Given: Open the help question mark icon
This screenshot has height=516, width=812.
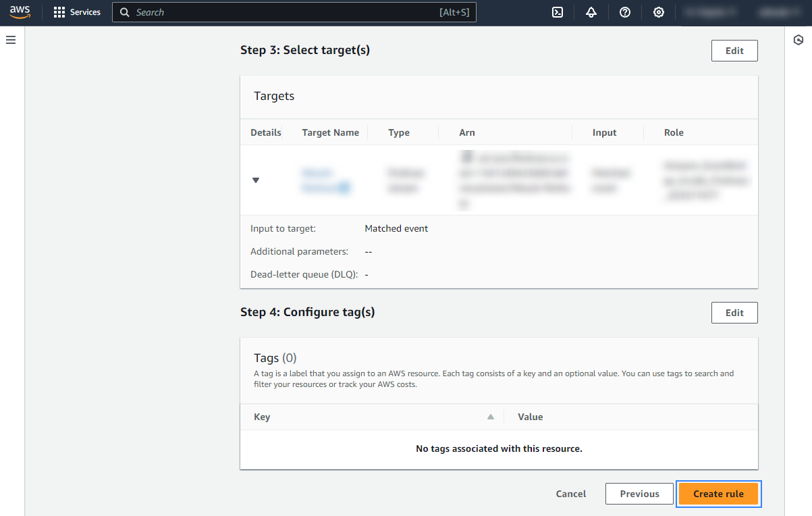Looking at the screenshot, I should click(x=625, y=12).
